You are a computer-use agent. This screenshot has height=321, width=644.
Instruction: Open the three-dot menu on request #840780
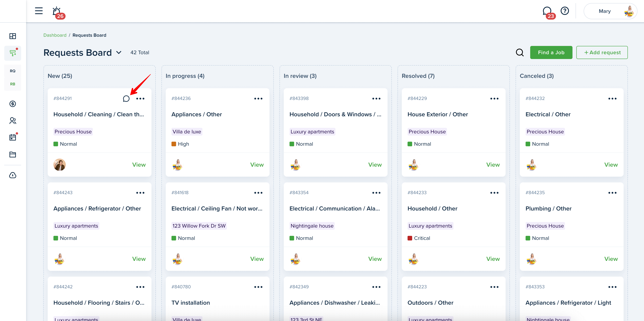point(258,287)
